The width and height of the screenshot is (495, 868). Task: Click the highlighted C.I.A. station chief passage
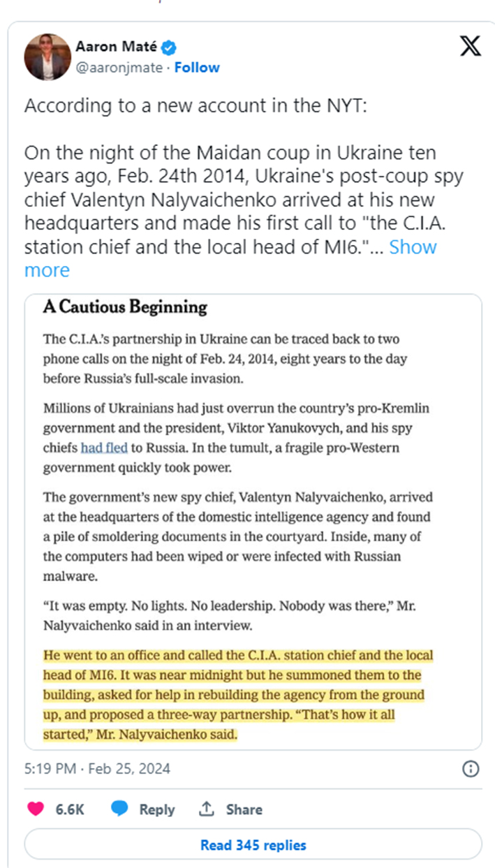[238, 696]
